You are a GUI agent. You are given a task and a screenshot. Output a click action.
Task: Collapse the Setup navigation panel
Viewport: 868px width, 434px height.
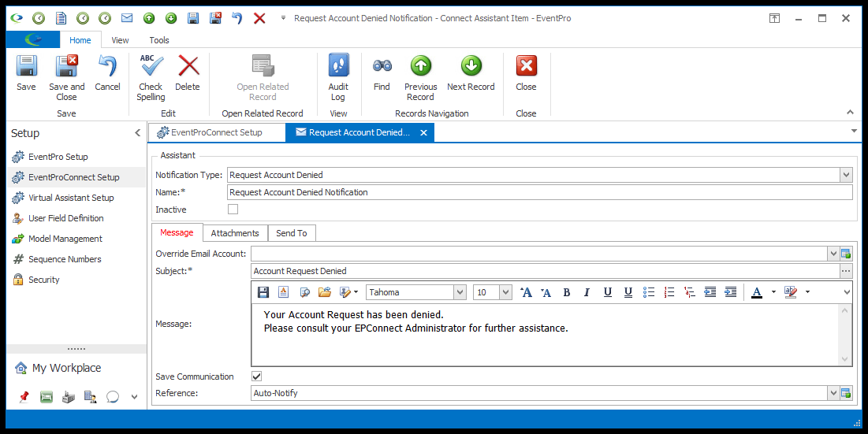click(137, 132)
